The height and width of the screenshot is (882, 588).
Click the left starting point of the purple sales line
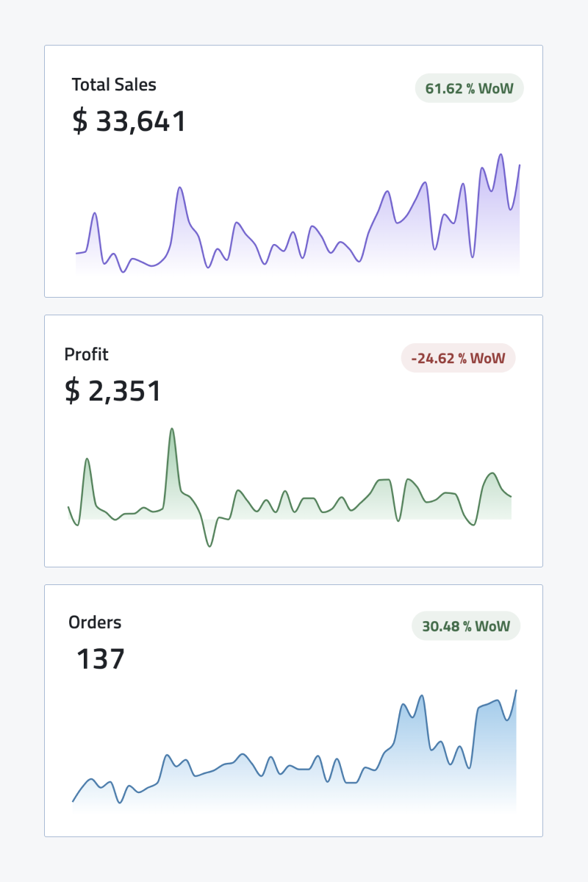point(76,254)
